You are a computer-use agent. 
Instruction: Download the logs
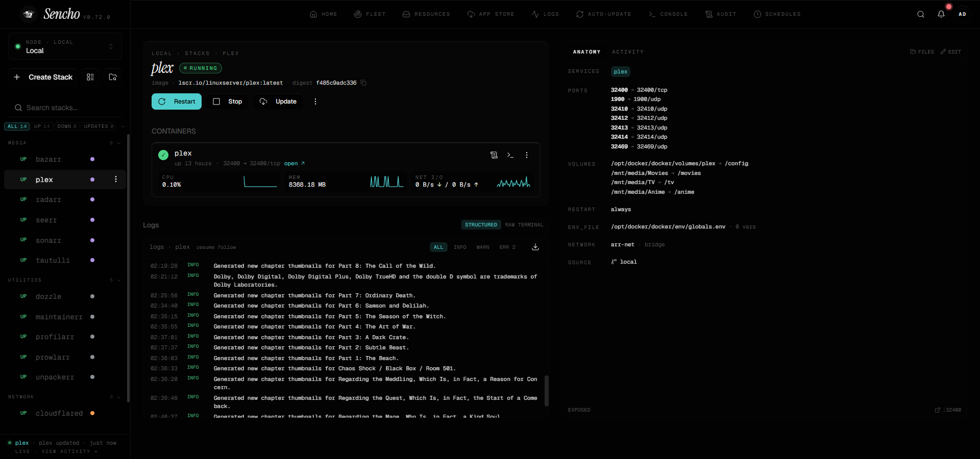(535, 247)
